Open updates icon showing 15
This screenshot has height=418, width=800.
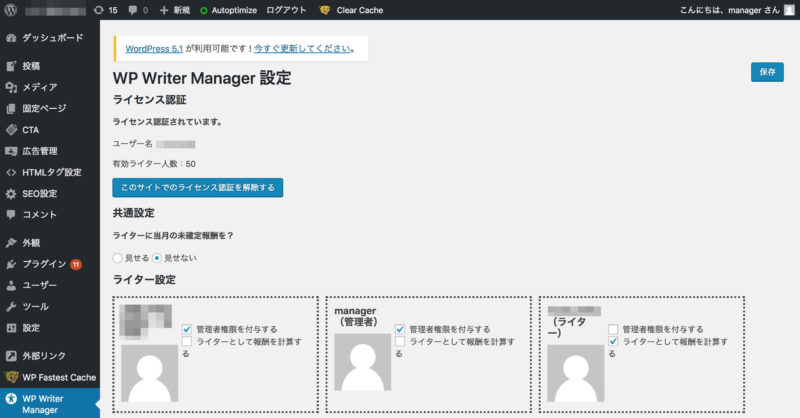pos(98,10)
